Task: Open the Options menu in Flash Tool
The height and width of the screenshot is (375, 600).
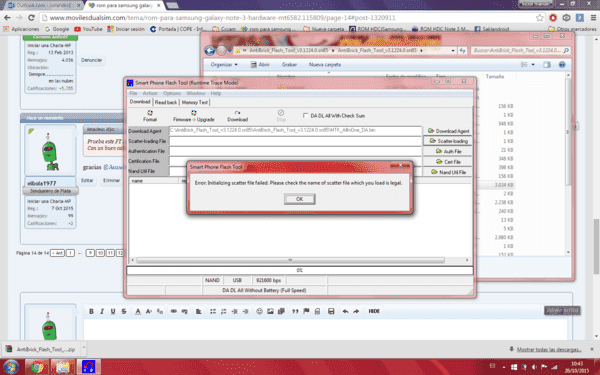Action: [x=172, y=93]
